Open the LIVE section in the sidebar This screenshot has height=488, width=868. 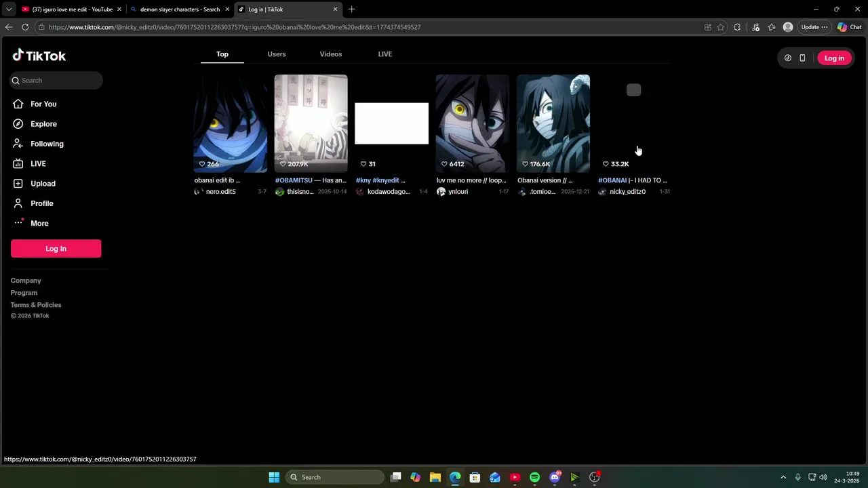(x=38, y=164)
